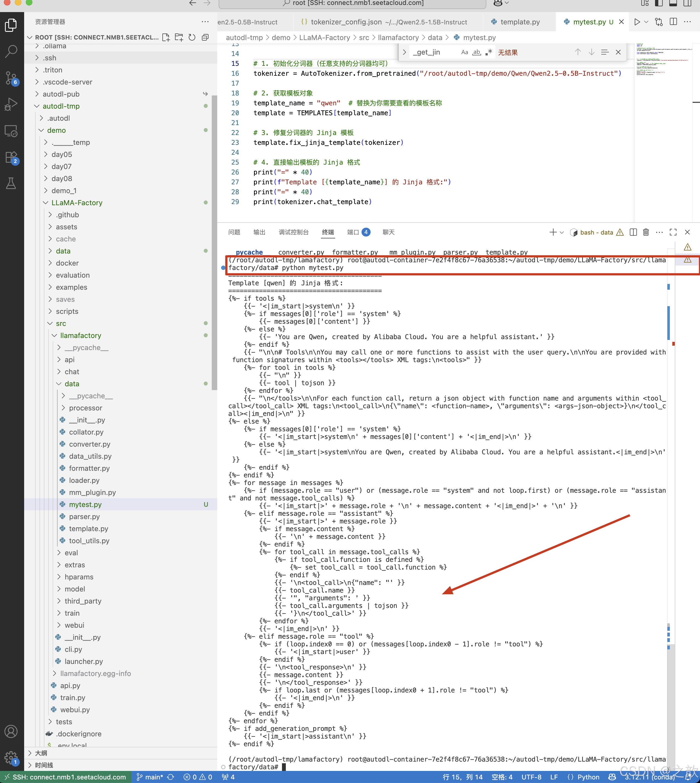700x783 pixels.
Task: Split the editor to the right
Action: [673, 22]
